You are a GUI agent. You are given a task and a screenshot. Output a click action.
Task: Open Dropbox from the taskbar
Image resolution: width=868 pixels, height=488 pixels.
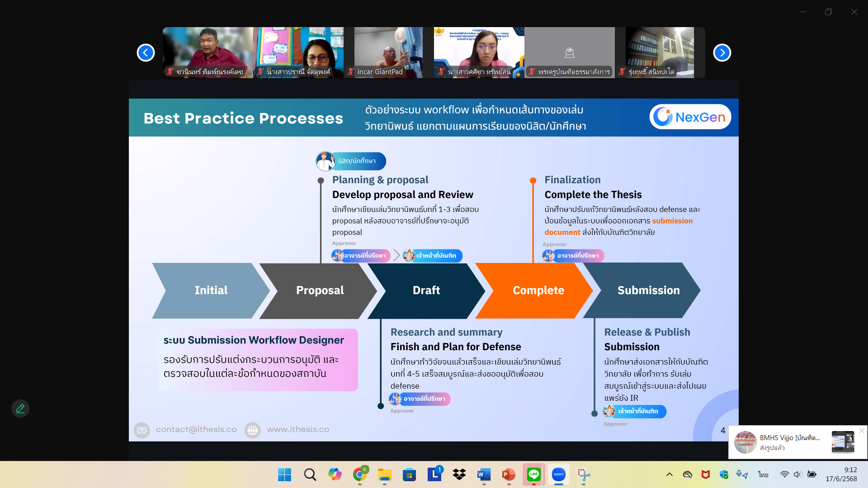(x=459, y=474)
